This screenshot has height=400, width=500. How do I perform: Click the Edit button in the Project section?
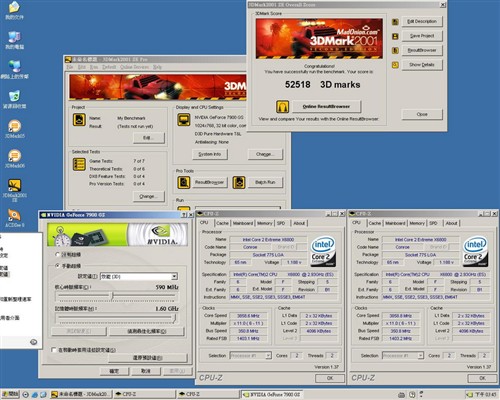click(149, 138)
